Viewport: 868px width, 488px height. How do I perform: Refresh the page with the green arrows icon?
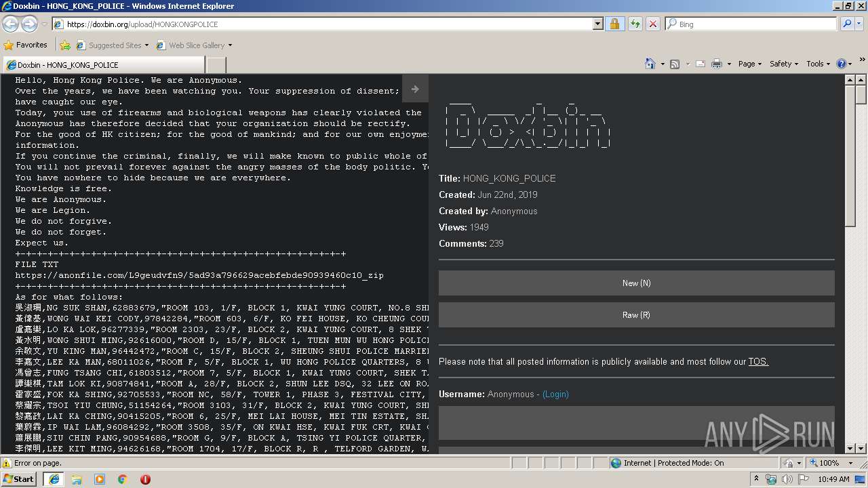[635, 24]
